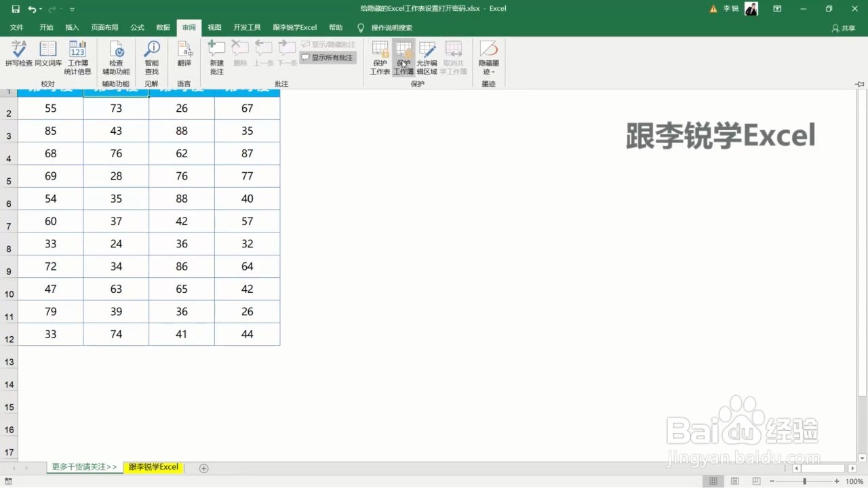Click the user account avatar picture

click(751, 9)
